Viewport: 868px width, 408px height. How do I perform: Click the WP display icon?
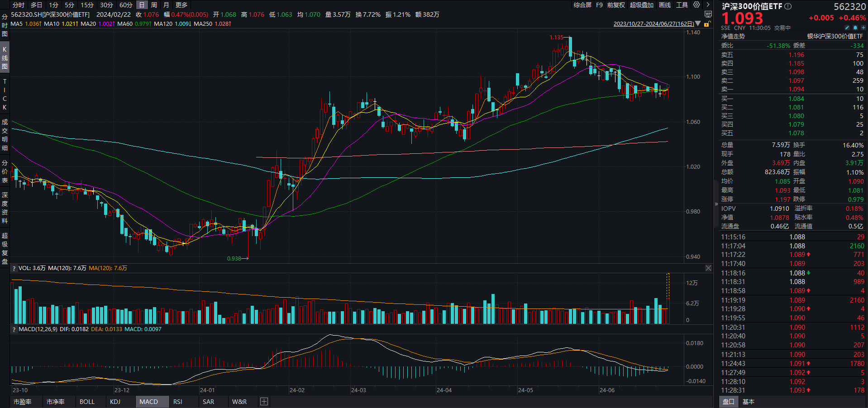708,14
